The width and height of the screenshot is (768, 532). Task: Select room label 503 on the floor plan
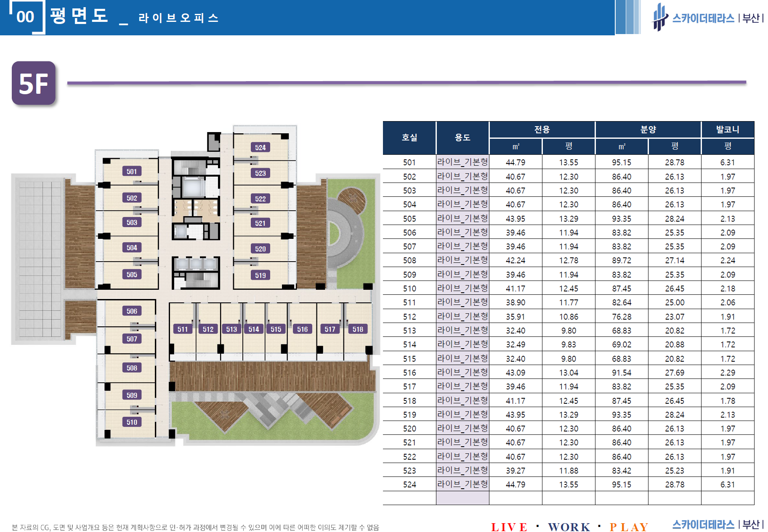[132, 222]
